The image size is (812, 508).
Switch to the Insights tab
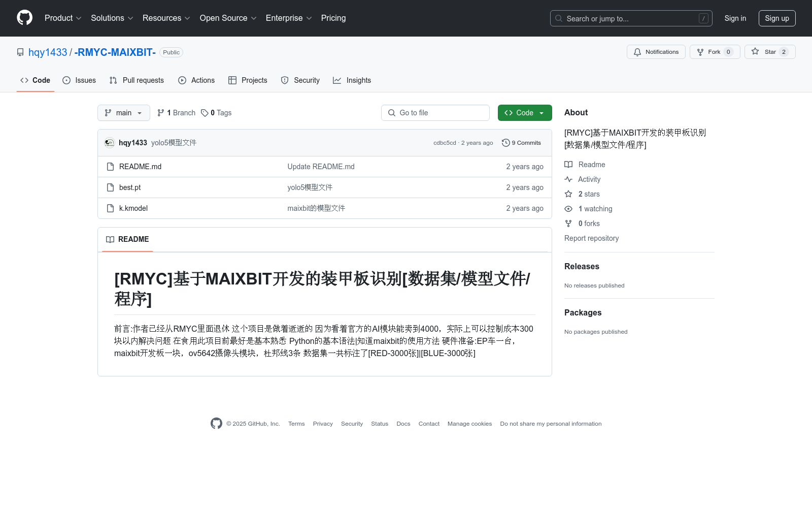pyautogui.click(x=352, y=80)
